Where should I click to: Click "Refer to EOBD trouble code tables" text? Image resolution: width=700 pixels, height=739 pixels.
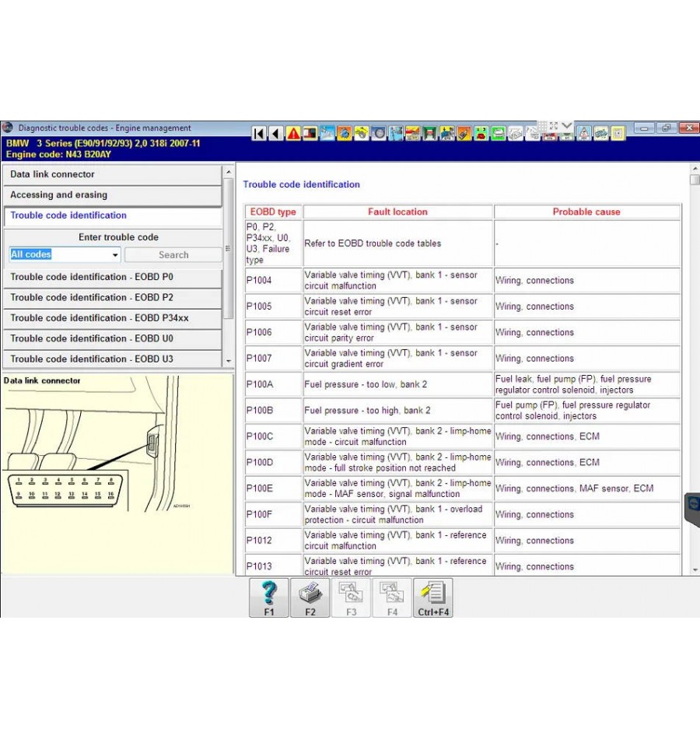[373, 243]
